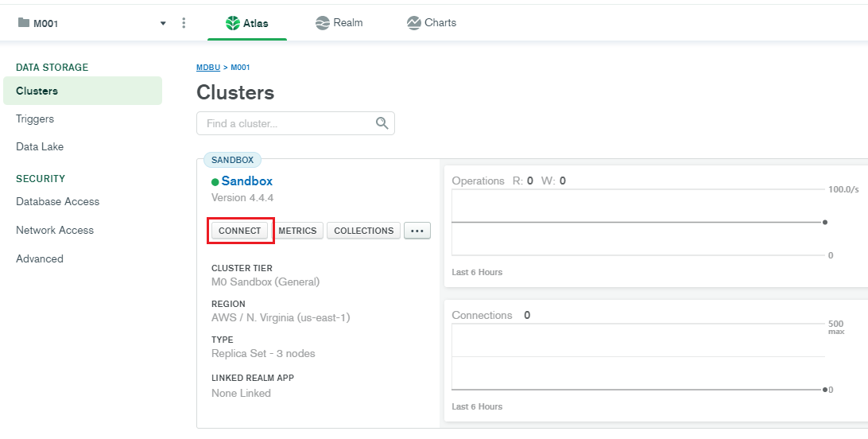868x439 pixels.
Task: Click the Connections chart title
Action: (x=482, y=315)
